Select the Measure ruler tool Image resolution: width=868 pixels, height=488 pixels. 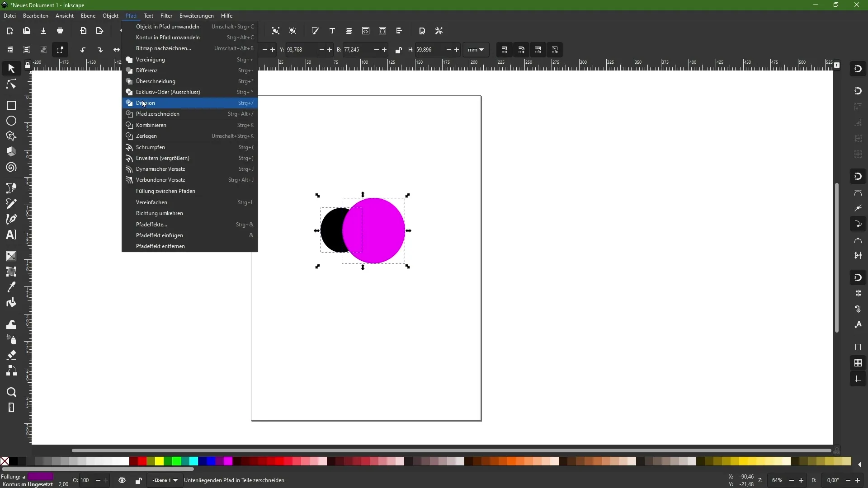(11, 408)
